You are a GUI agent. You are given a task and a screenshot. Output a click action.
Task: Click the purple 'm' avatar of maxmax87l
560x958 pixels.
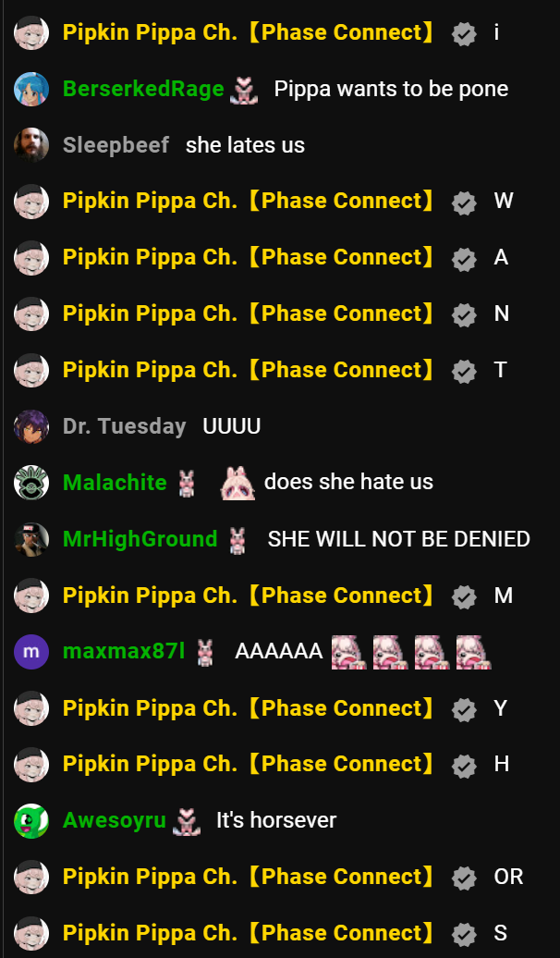click(31, 652)
